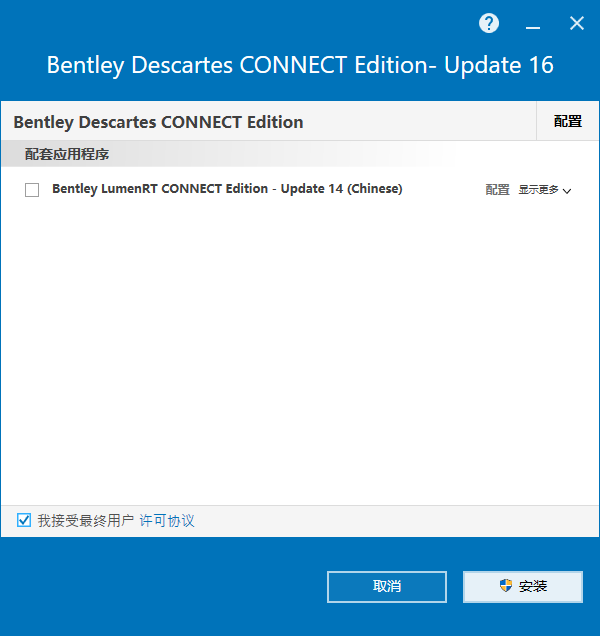This screenshot has width=600, height=636.
Task: Check the Bentley LumenRT companion application box
Action: [x=32, y=190]
